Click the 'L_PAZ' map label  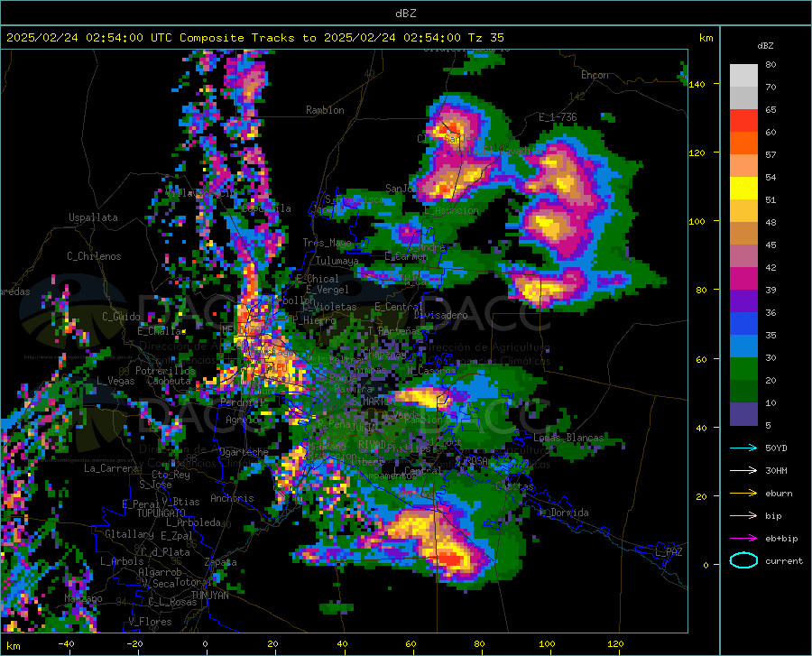pos(669,552)
